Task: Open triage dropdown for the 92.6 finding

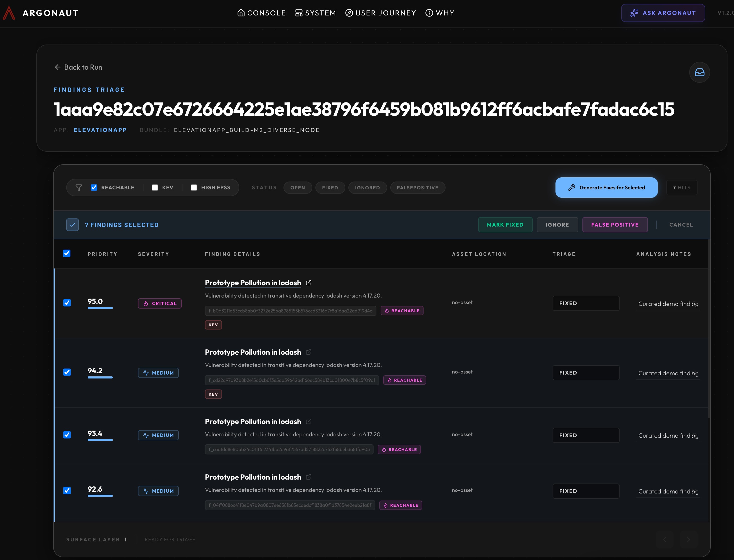Action: [585, 491]
